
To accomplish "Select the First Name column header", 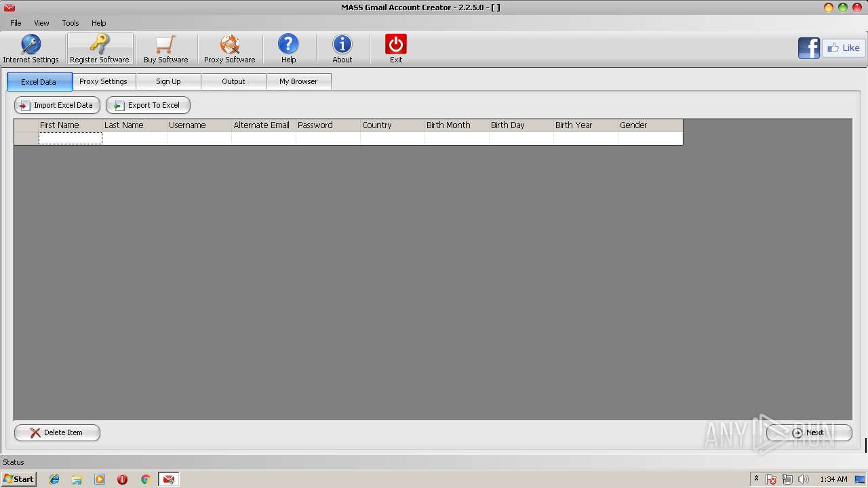I will pyautogui.click(x=71, y=125).
